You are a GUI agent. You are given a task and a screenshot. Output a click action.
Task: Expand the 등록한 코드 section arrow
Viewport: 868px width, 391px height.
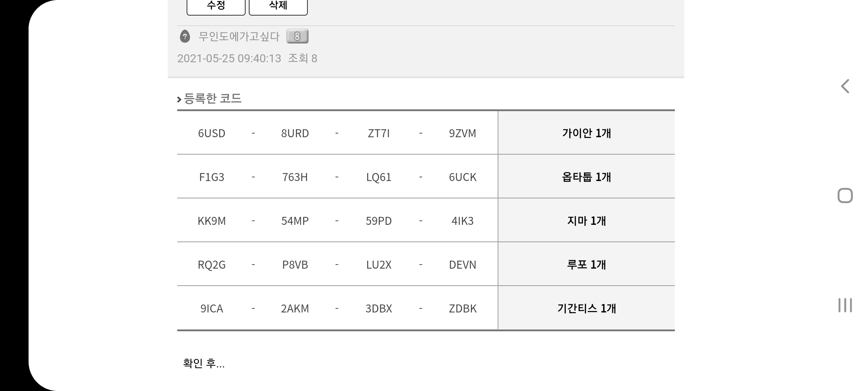(179, 99)
